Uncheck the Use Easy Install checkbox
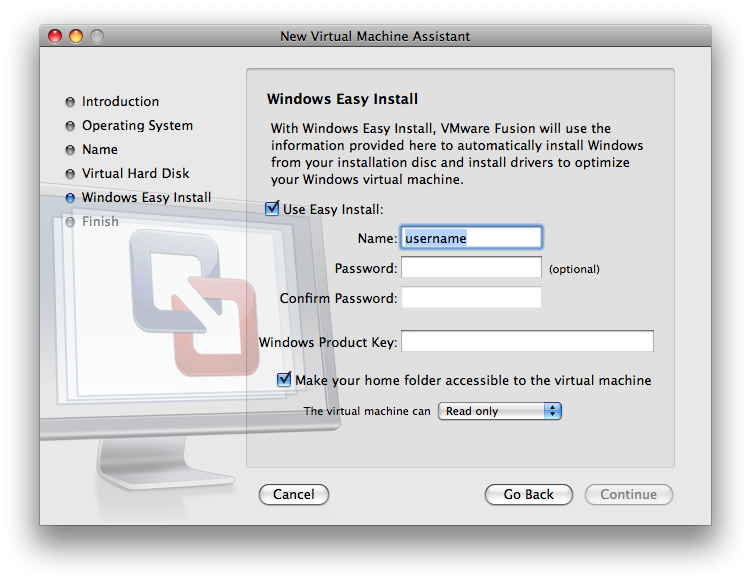This screenshot has height=580, width=751. (272, 209)
